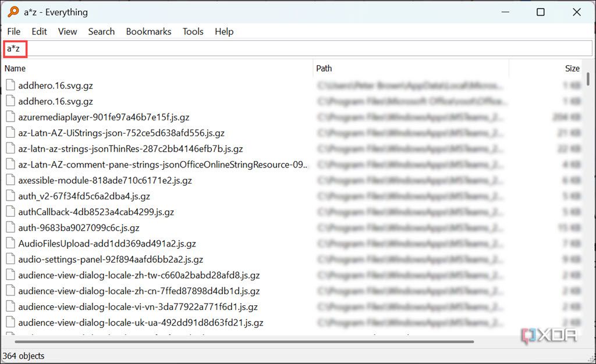Select file name auth-9683ba9027099c6c.js.gz
596x364 pixels.
click(x=79, y=228)
